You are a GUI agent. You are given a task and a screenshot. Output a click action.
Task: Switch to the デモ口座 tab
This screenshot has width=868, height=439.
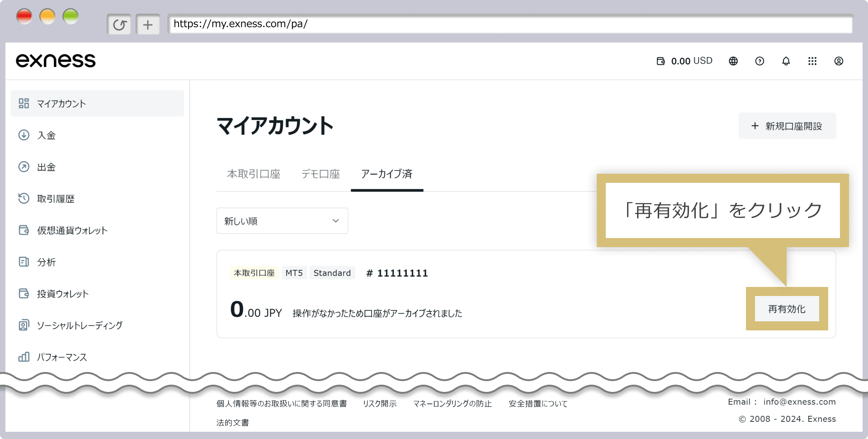[321, 174]
